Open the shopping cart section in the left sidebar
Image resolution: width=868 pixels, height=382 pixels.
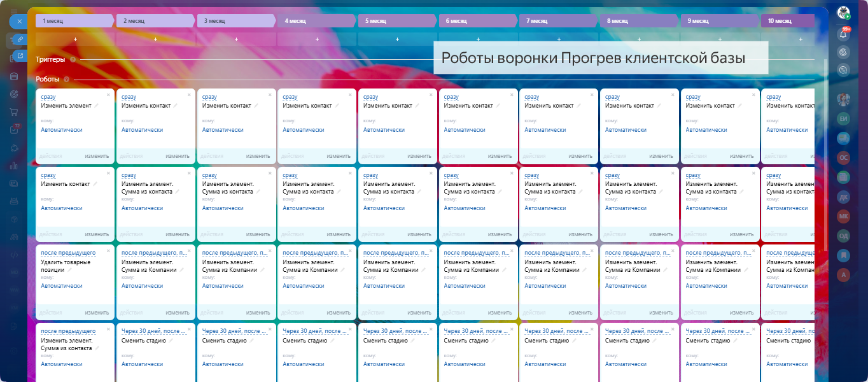tap(14, 112)
